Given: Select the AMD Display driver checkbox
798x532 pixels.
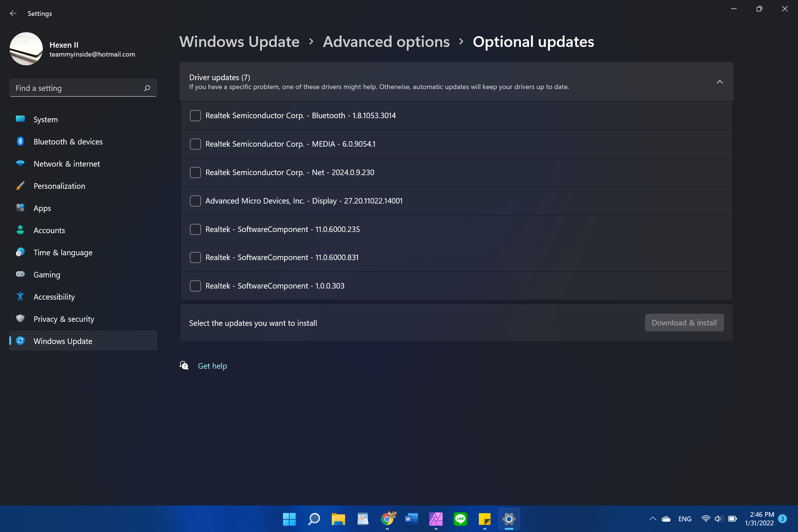Looking at the screenshot, I should pos(195,201).
